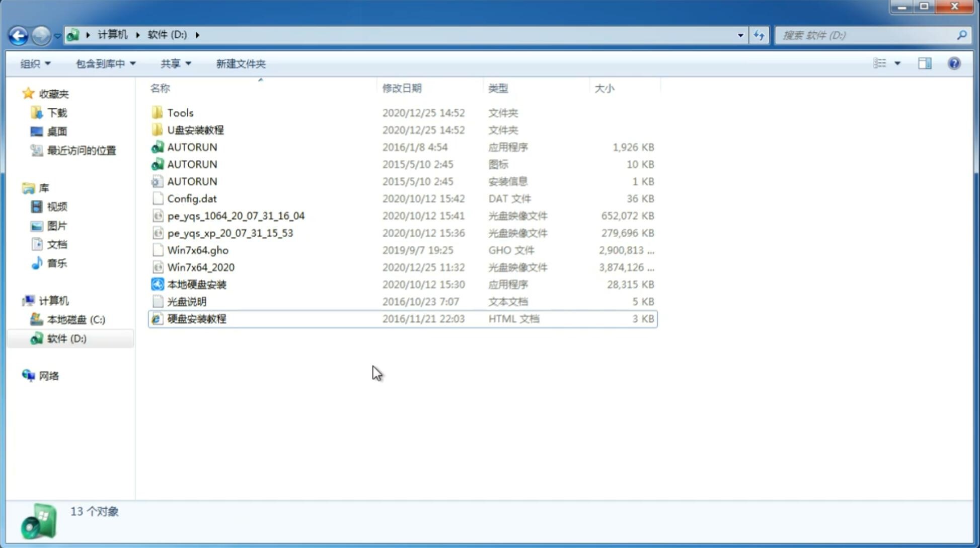Open Win7x64_2020 disc image file
The width and height of the screenshot is (980, 548).
(200, 267)
